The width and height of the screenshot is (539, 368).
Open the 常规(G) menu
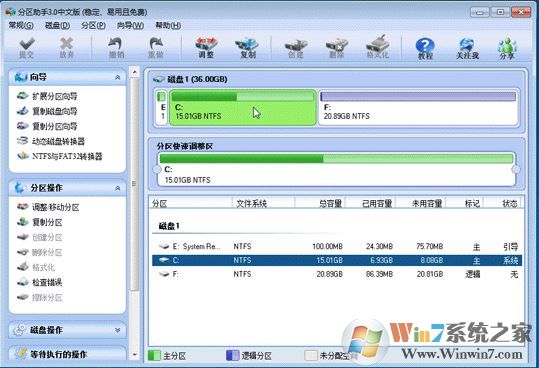21,25
